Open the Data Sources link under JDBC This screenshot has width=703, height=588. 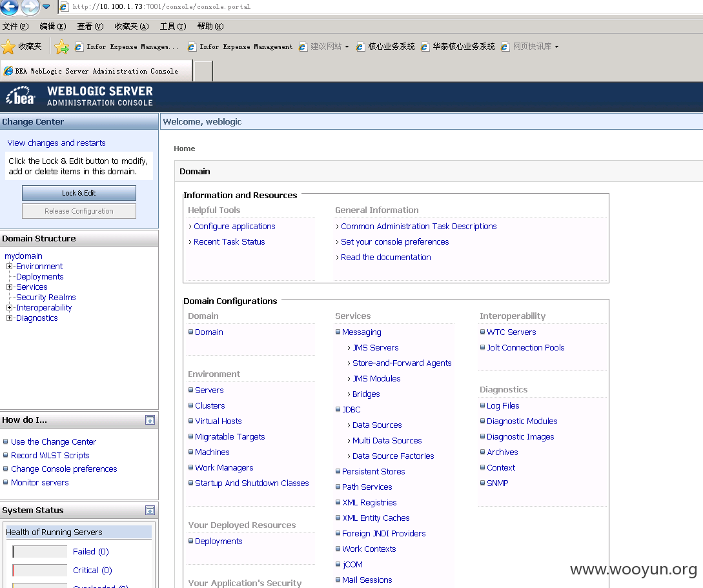377,425
